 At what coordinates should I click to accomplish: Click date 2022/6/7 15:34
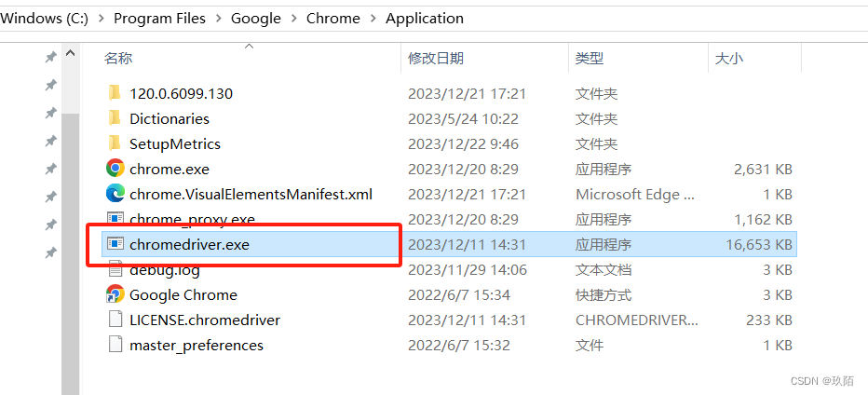click(x=459, y=295)
